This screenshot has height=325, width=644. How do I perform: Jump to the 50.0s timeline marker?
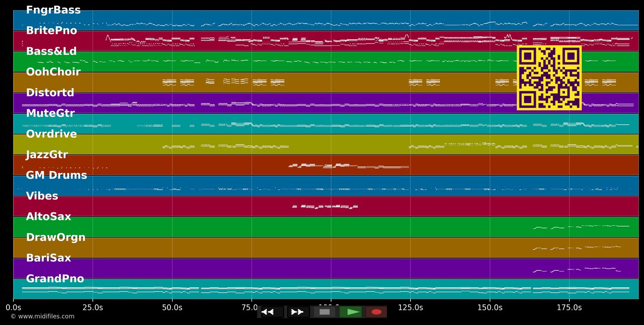(x=172, y=307)
